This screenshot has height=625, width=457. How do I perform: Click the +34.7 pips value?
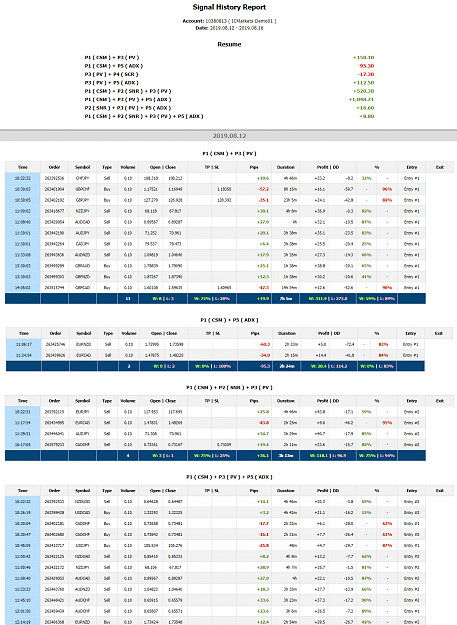[x=263, y=434]
